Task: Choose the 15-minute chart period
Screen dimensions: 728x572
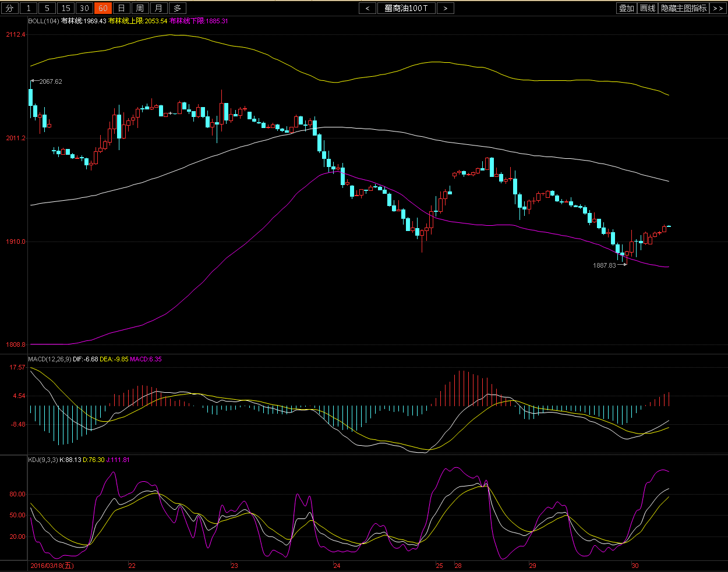Action: 66,8
